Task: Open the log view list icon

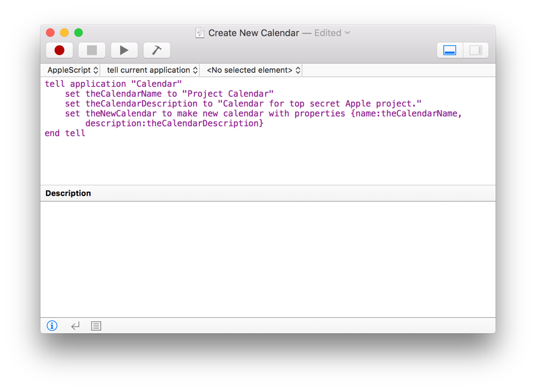Action: coord(96,326)
